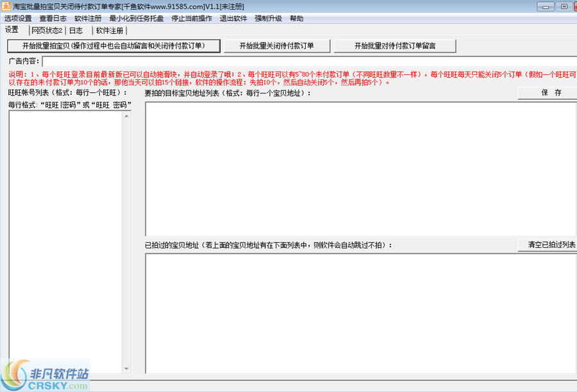Focus the 广告内容 input field
This screenshot has width=577, height=392.
pos(310,61)
